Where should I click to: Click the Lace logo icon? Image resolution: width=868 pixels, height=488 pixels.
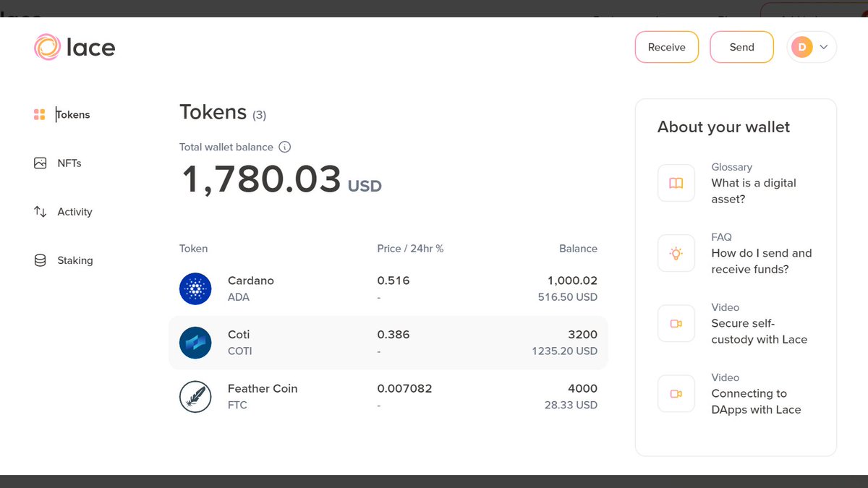[46, 47]
